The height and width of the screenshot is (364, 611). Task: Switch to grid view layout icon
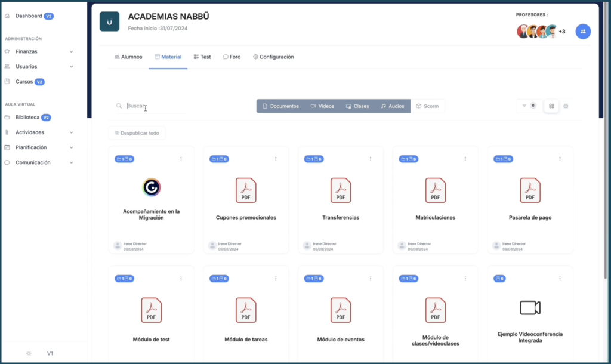[x=551, y=106]
